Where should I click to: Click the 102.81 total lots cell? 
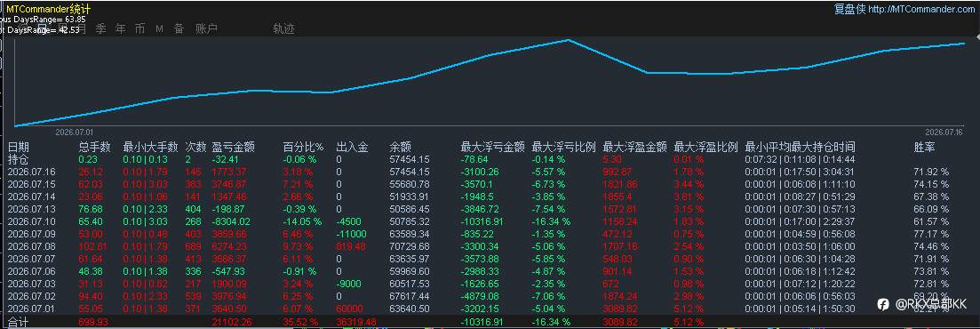pyautogui.click(x=94, y=245)
